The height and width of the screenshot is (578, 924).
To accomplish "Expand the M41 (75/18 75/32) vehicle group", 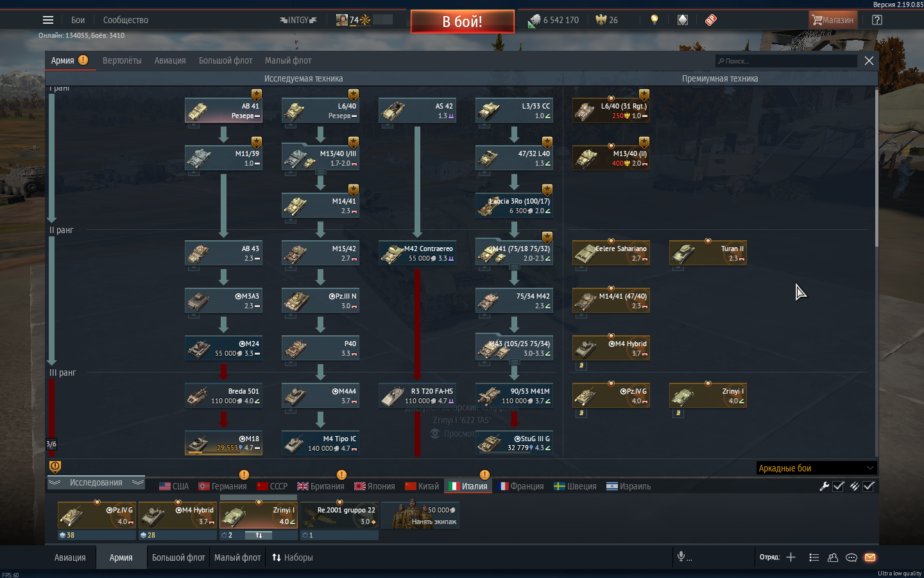I will pos(514,267).
